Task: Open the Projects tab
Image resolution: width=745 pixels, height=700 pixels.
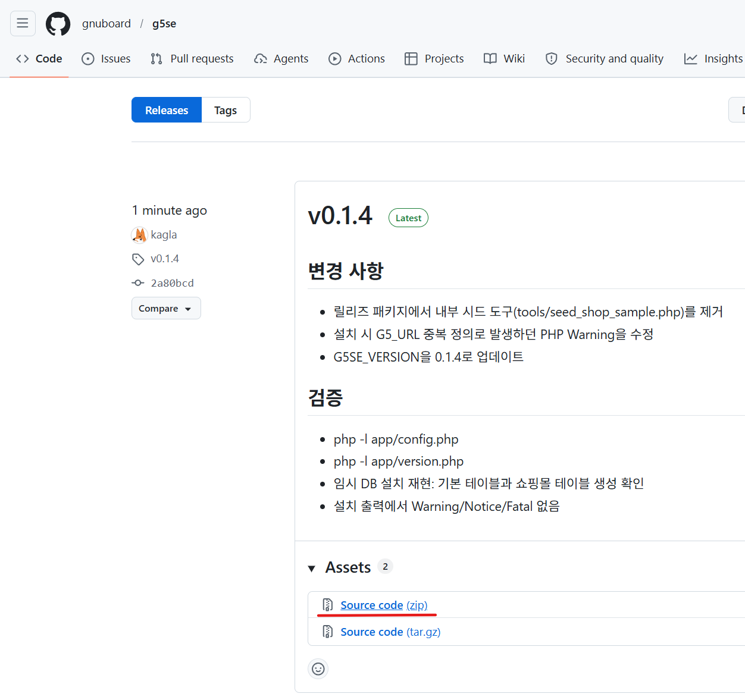Action: click(434, 58)
